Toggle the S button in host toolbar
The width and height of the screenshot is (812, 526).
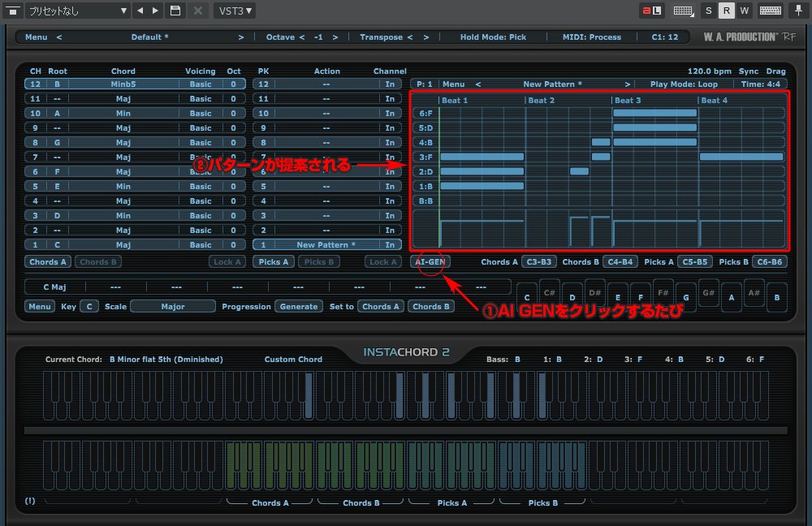point(708,11)
